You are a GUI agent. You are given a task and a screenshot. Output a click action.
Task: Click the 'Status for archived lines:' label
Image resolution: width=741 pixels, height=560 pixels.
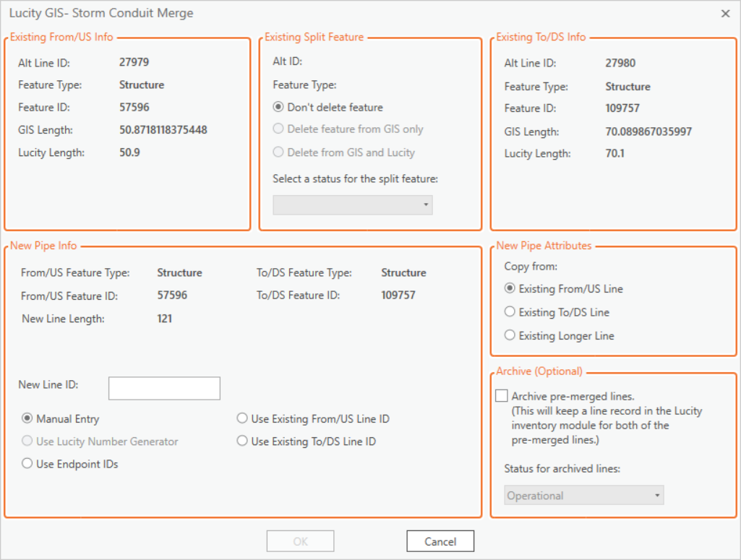click(562, 468)
